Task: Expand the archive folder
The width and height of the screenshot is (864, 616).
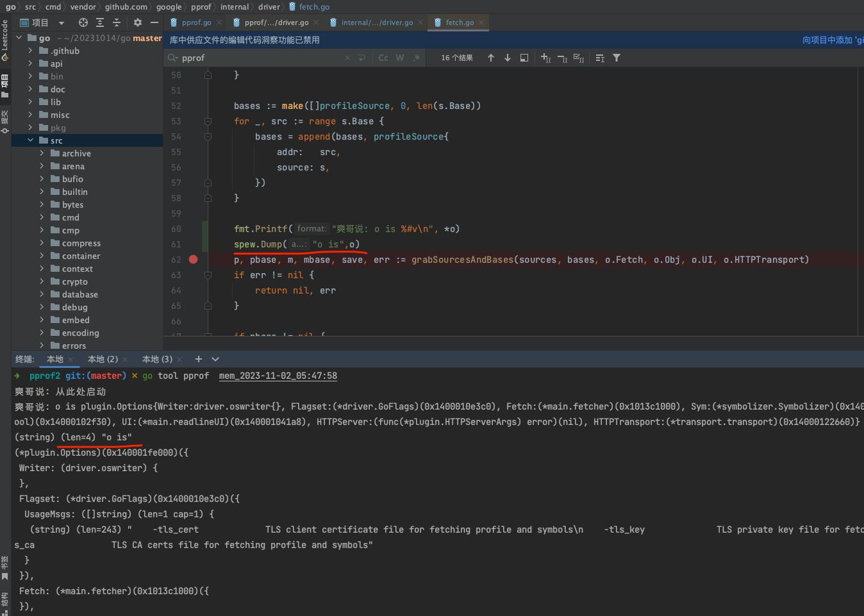Action: point(42,153)
